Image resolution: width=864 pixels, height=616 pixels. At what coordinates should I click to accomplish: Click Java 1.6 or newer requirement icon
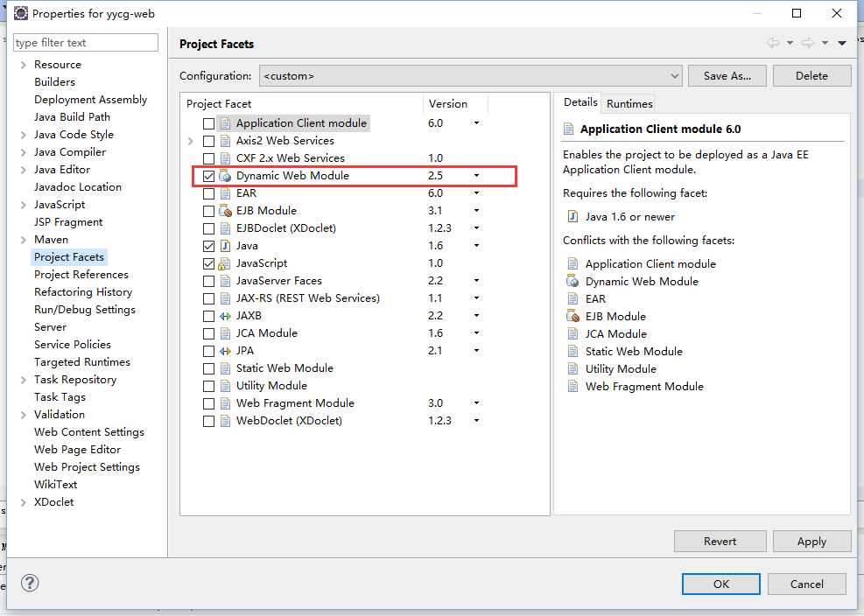[572, 216]
